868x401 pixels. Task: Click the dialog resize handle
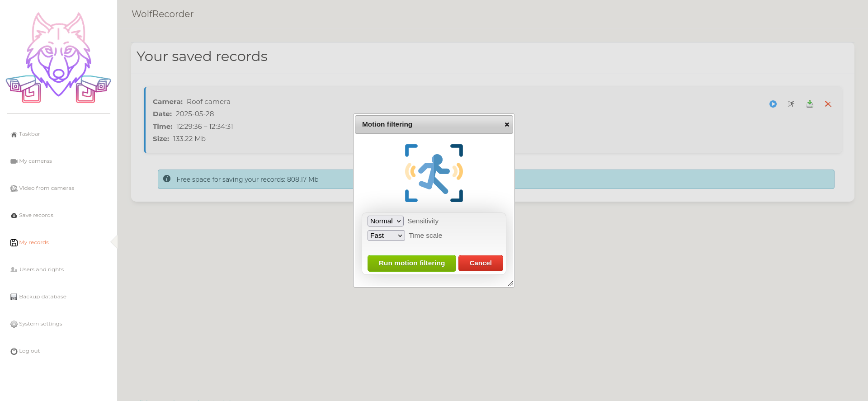(x=510, y=283)
